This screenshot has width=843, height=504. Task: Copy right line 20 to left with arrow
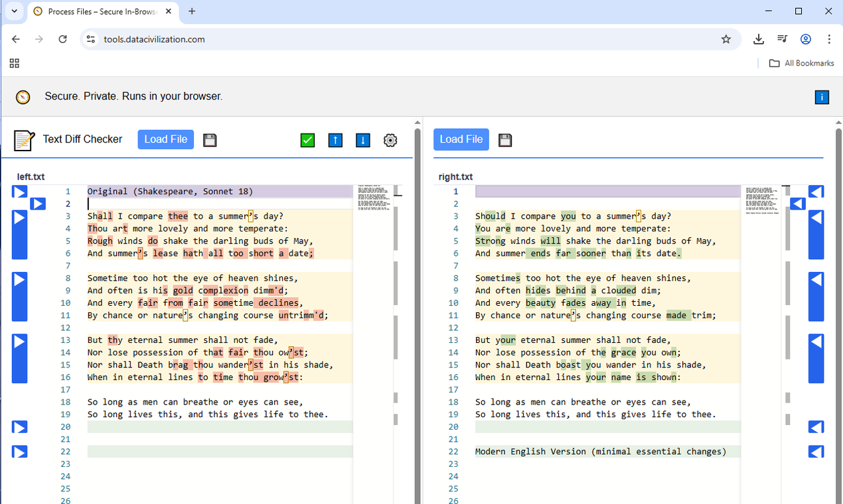coord(816,427)
